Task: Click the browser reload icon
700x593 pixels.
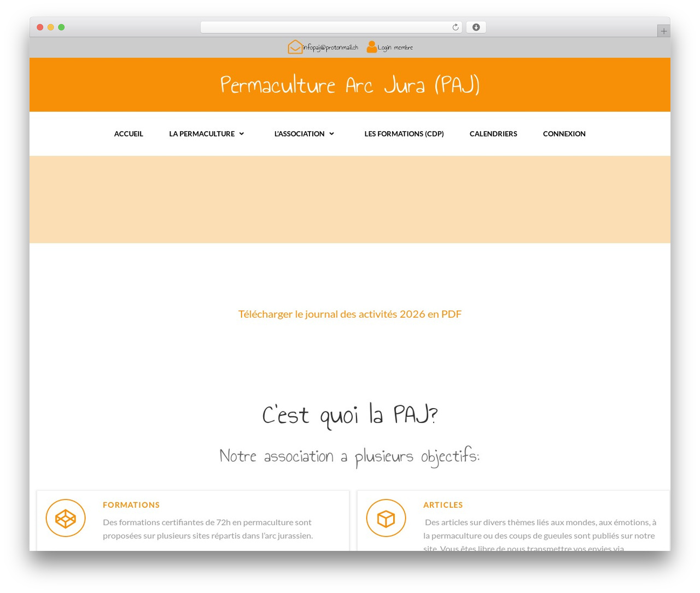Action: [x=455, y=27]
